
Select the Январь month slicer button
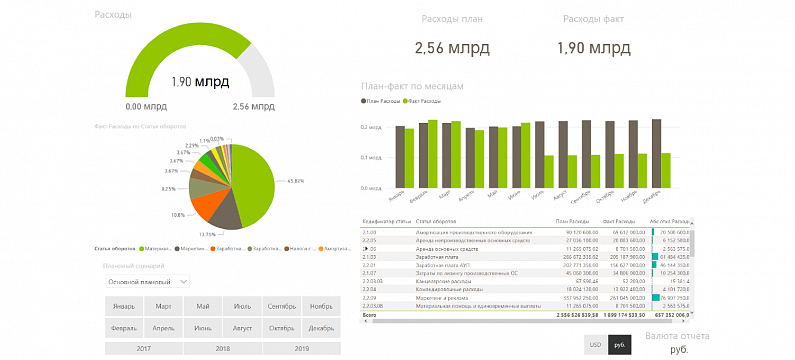point(124,307)
